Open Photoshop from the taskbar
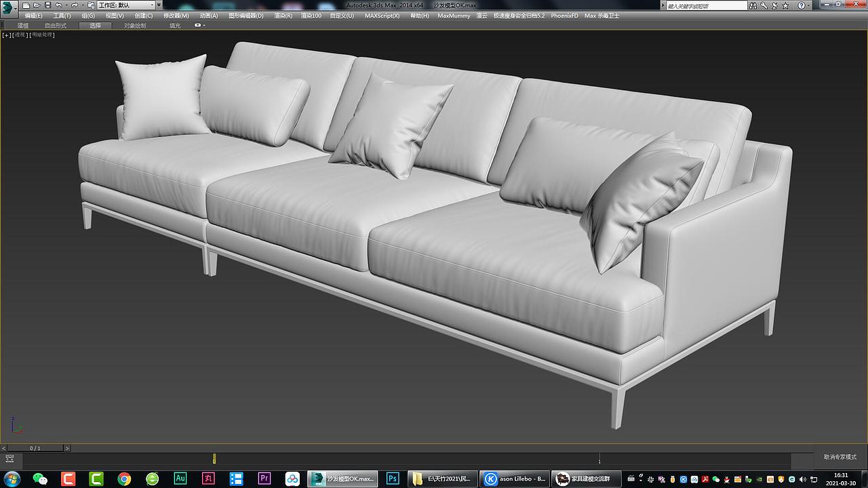Screen dimensions: 868x488 click(392, 479)
